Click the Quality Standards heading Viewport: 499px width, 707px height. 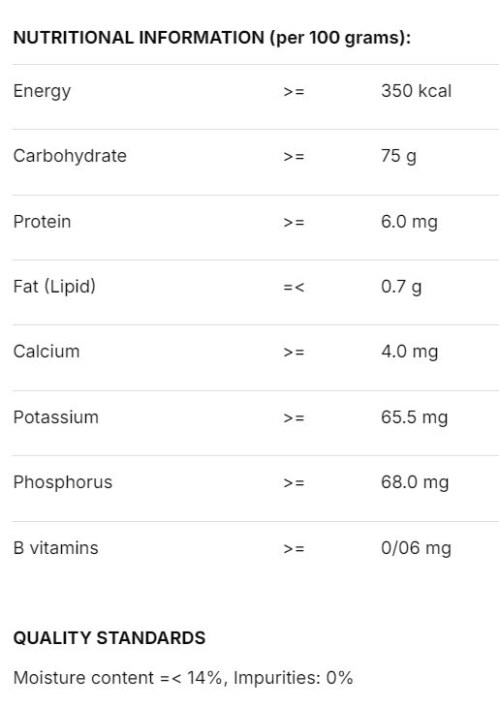coord(110,638)
